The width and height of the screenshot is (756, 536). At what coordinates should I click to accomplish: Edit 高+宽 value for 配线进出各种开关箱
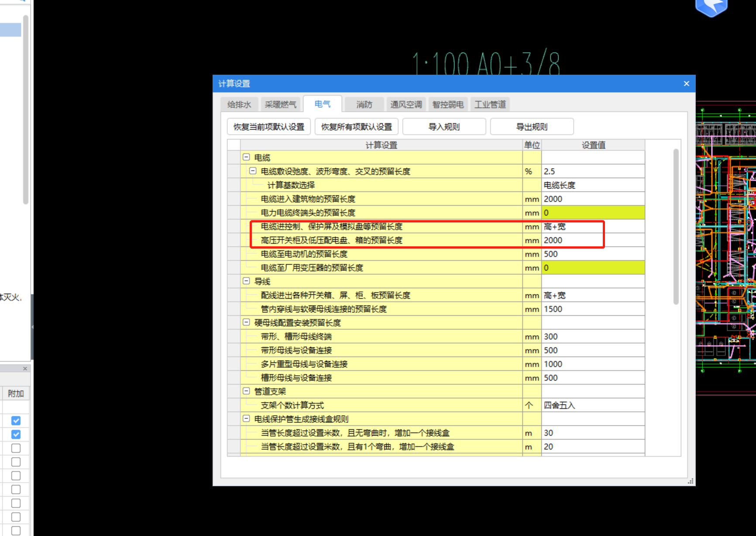(x=593, y=295)
